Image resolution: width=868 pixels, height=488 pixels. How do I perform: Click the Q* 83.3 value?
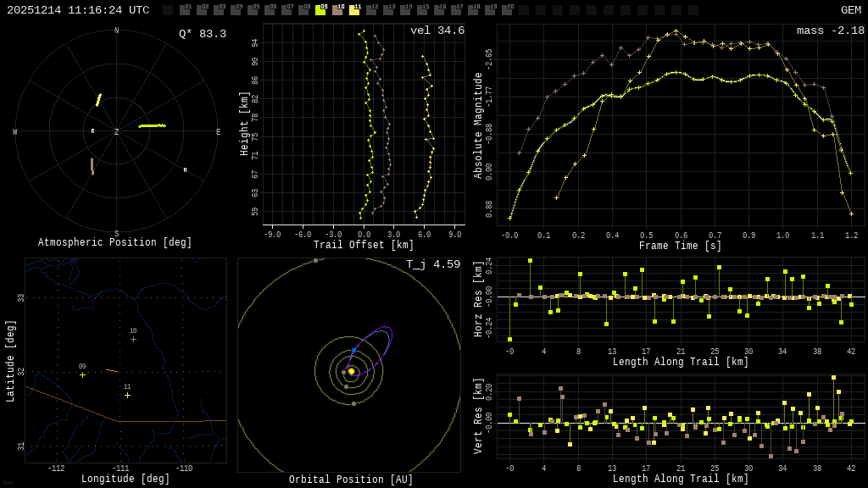[x=202, y=34]
